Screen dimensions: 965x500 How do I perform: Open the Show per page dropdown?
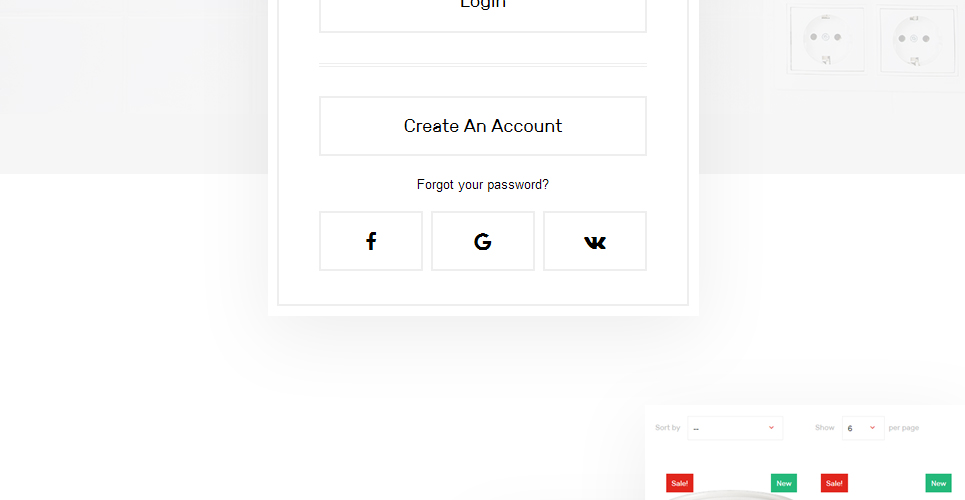click(x=863, y=428)
